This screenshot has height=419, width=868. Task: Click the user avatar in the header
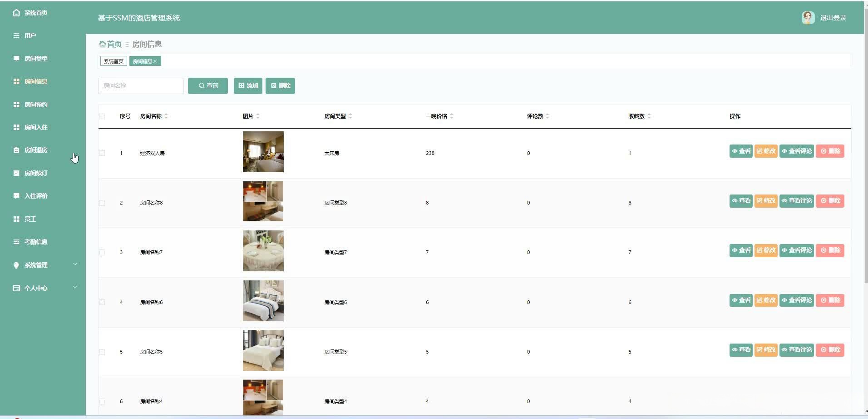[x=808, y=18]
